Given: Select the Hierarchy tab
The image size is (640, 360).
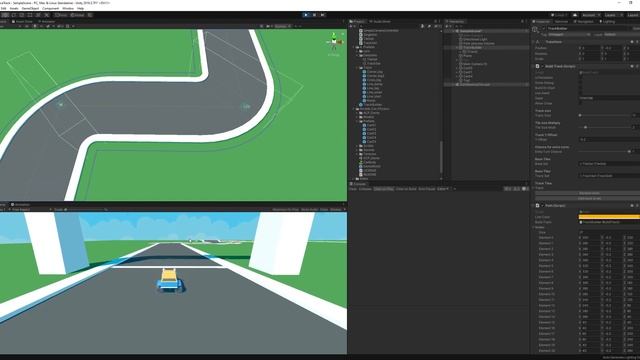Looking at the screenshot, I should pos(455,22).
